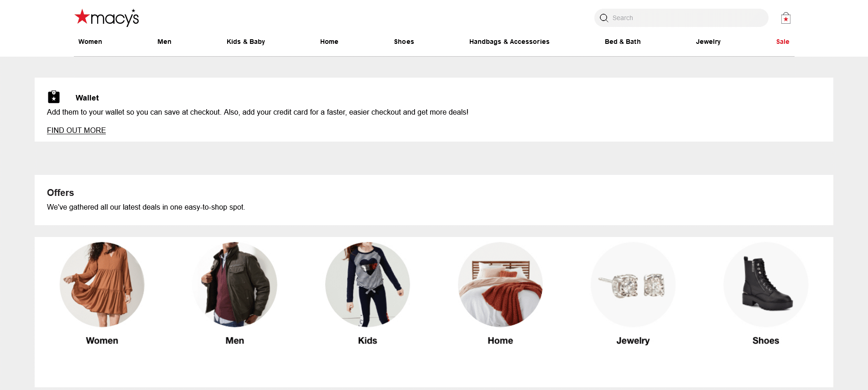This screenshot has height=390, width=868.
Task: Click the search magnifier icon
Action: tap(604, 18)
